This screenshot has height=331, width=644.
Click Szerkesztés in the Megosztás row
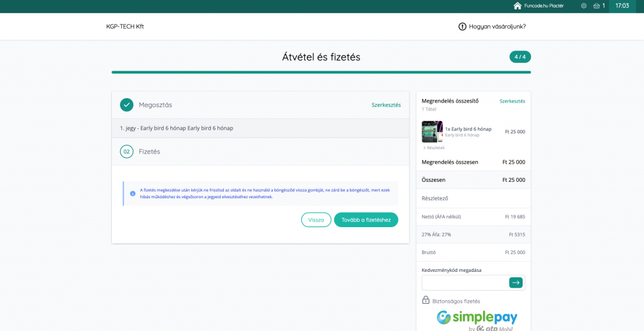386,105
